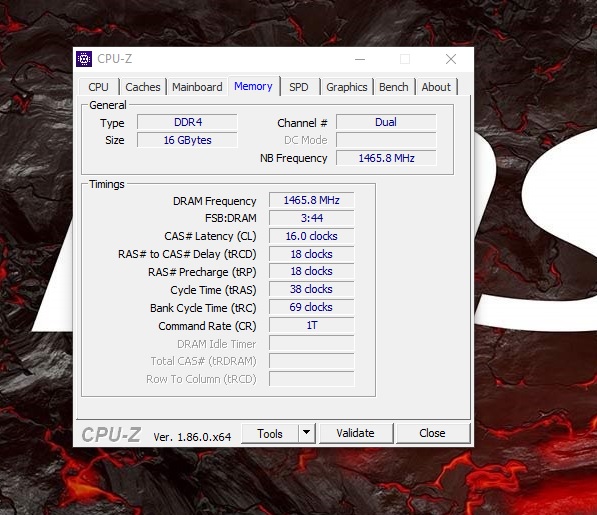The height and width of the screenshot is (515, 597).
Task: Click the "NB Frequency" label
Action: pyautogui.click(x=294, y=158)
